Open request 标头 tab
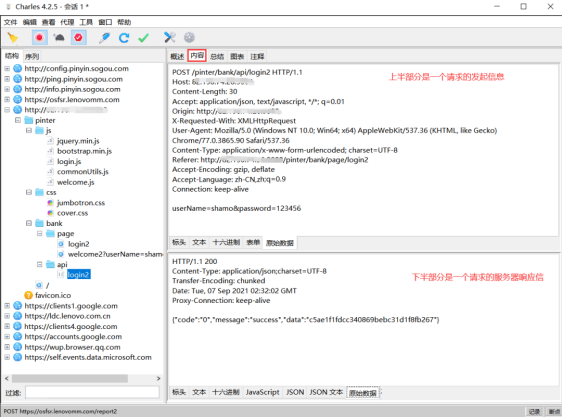Image resolution: width=562 pixels, height=417 pixels. click(x=179, y=242)
